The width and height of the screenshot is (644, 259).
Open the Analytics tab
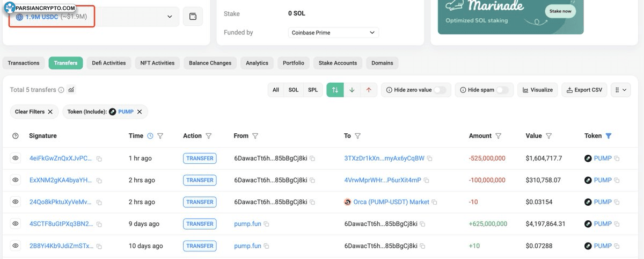click(257, 63)
